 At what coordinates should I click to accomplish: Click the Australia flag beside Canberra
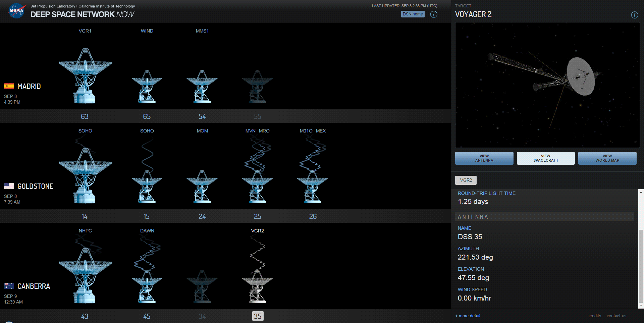point(9,286)
